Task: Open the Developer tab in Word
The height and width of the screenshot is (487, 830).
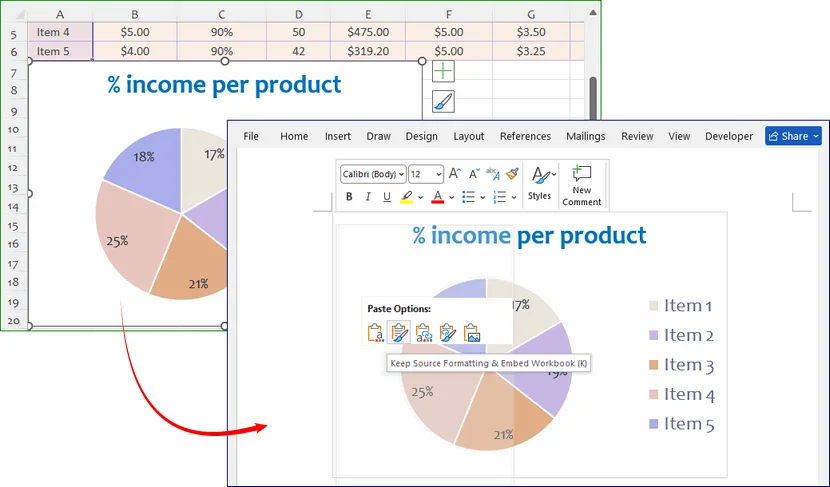Action: pyautogui.click(x=729, y=136)
